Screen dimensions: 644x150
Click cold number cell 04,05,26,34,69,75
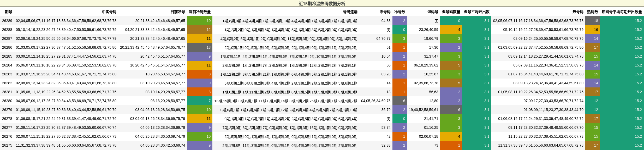click(x=376, y=101)
